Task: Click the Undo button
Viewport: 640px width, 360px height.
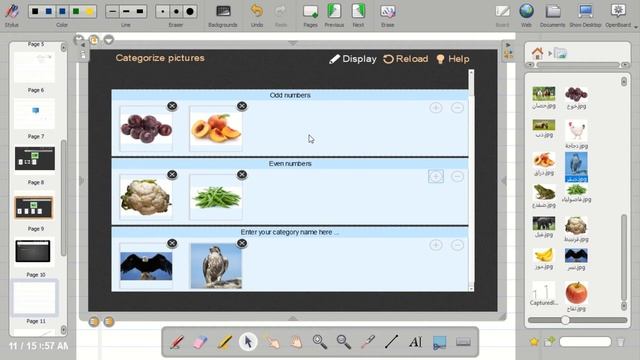Action: (x=257, y=16)
